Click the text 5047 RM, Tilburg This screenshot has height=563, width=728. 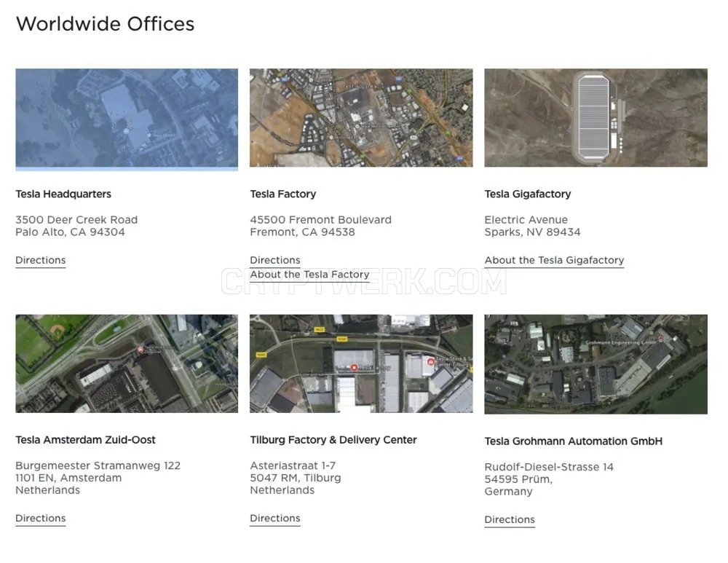point(296,478)
